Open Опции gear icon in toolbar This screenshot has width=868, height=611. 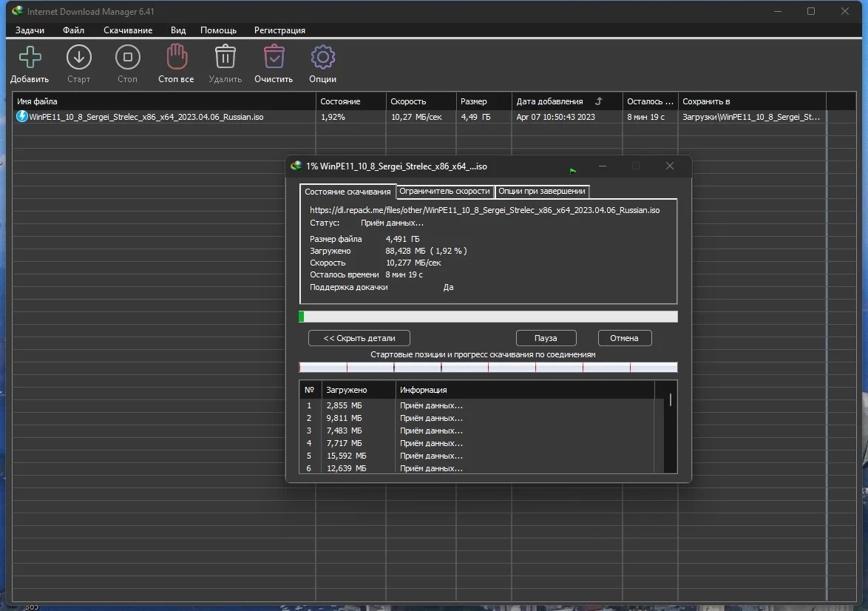pyautogui.click(x=323, y=57)
